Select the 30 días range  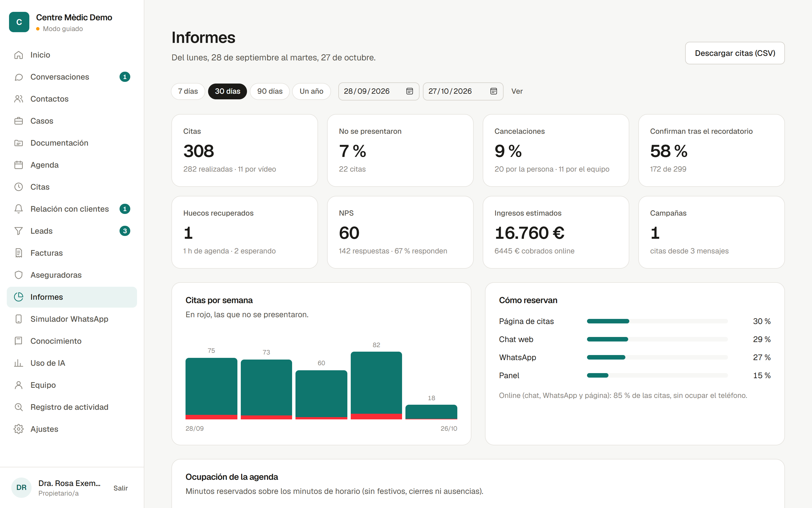(x=228, y=91)
